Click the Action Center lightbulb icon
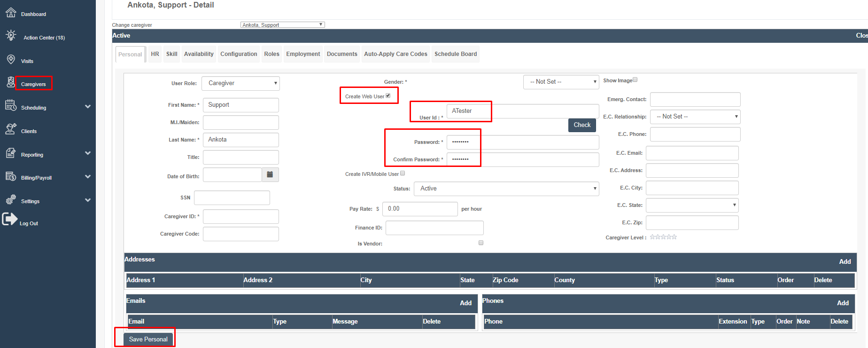The image size is (868, 348). 11,35
